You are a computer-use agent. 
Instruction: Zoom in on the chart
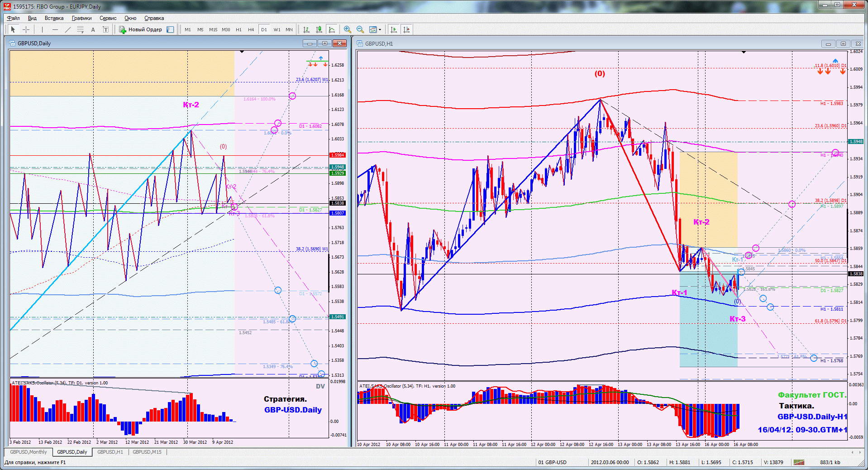tap(347, 29)
